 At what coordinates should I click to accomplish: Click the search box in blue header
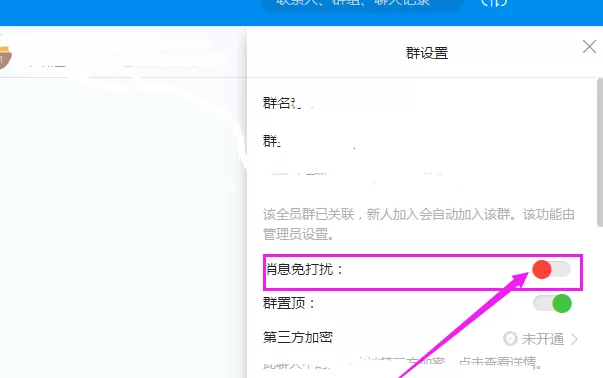(x=363, y=5)
